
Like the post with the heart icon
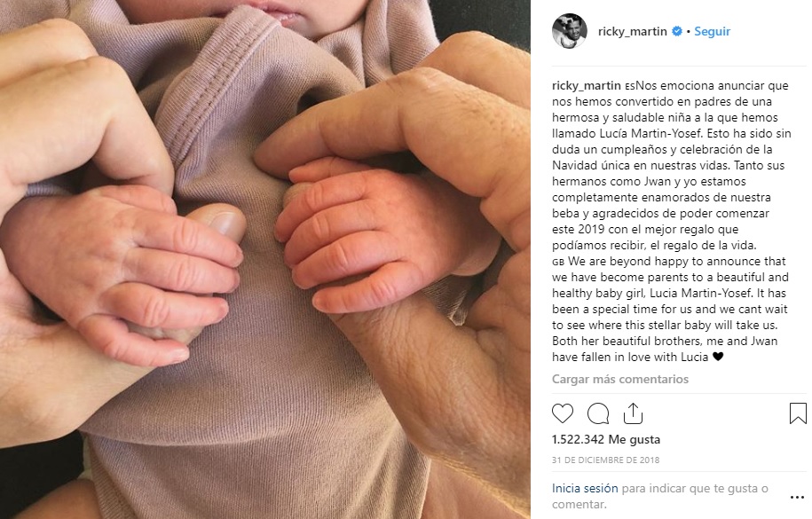pyautogui.click(x=563, y=413)
